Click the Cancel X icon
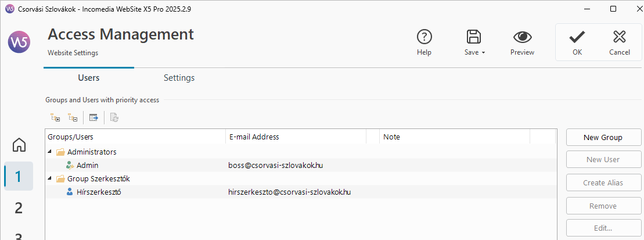This screenshot has width=644, height=240. (619, 37)
